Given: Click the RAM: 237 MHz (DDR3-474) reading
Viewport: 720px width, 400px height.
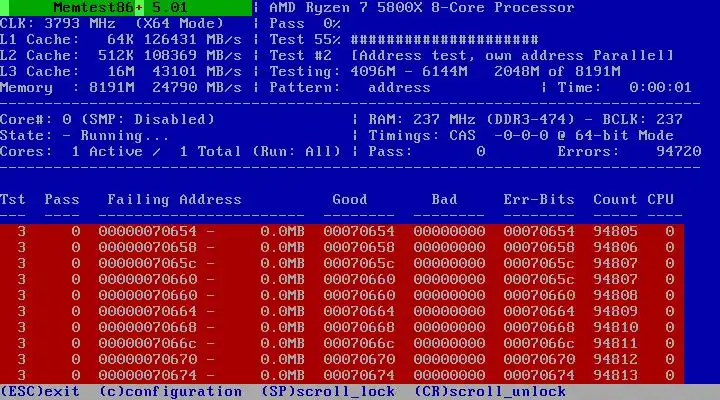Looking at the screenshot, I should click(x=471, y=119).
